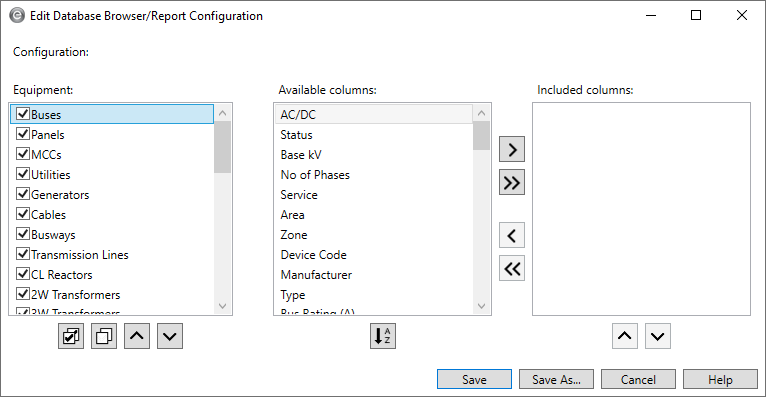The image size is (766, 397).
Task: Select Status in available columns
Action: click(374, 135)
